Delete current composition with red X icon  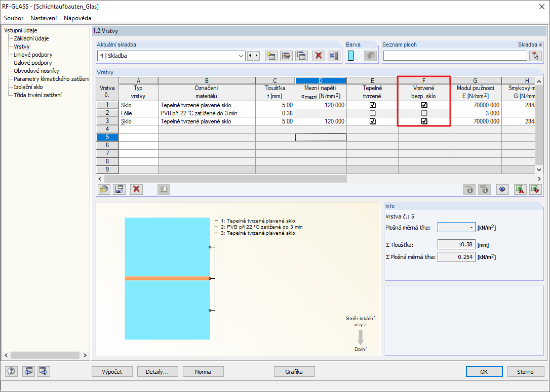click(319, 56)
